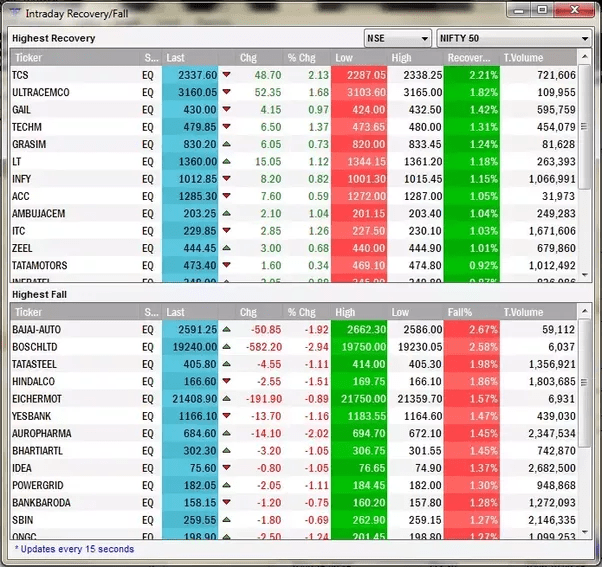Screen dimensions: 602x567
Task: Select the ULTRACEMCO ticker name
Action: tap(41, 92)
